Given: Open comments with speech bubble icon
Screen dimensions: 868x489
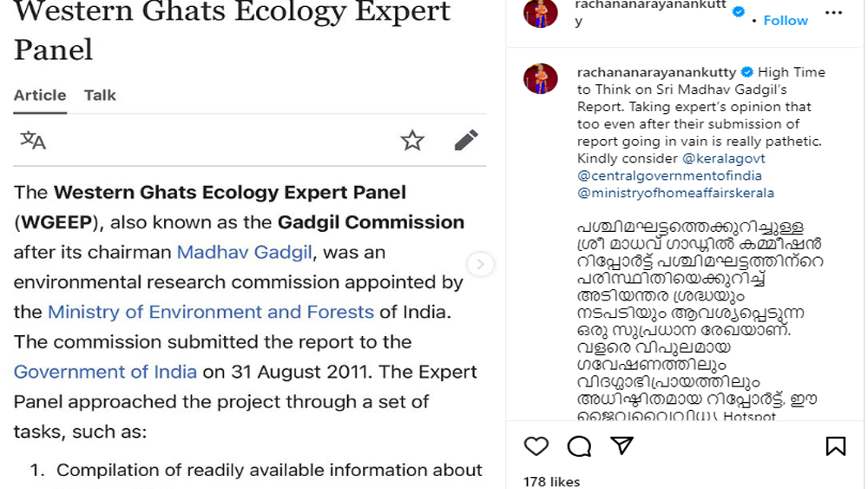Looking at the screenshot, I should [579, 446].
